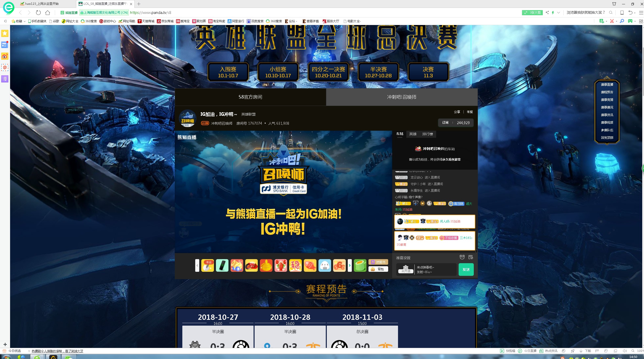Viewport: 644px width, 359px height.
Task: Click 订阅 subscribe button
Action: point(445,123)
